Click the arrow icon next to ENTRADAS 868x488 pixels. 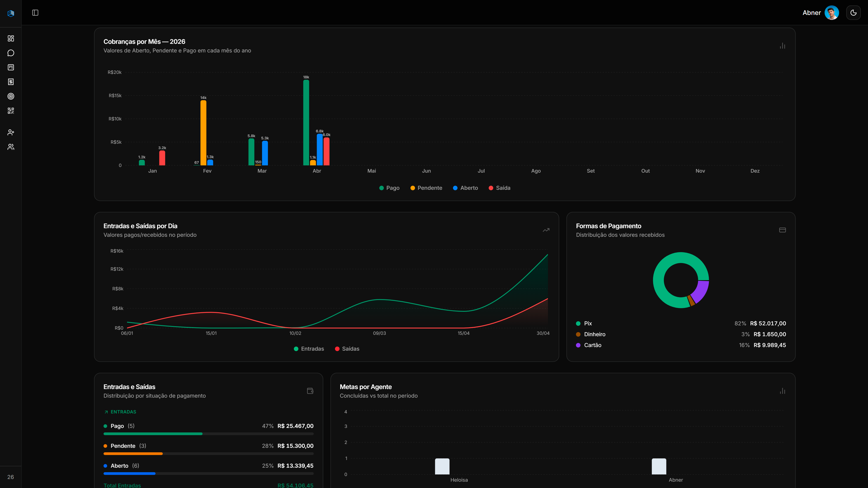[x=106, y=412]
